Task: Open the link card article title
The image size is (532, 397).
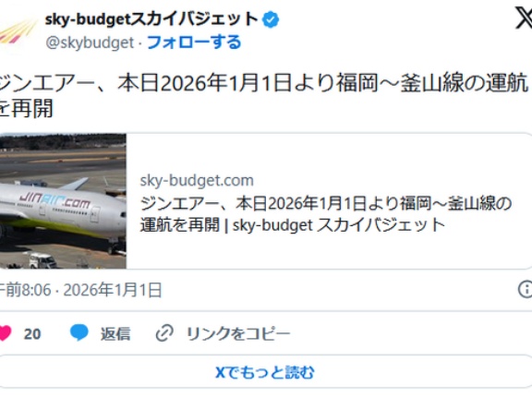Action: pyautogui.click(x=326, y=214)
